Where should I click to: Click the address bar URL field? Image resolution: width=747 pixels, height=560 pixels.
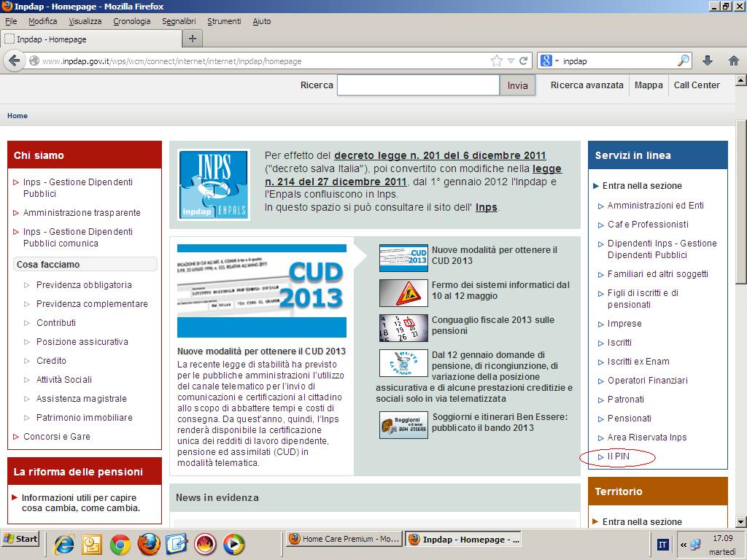pyautogui.click(x=264, y=61)
